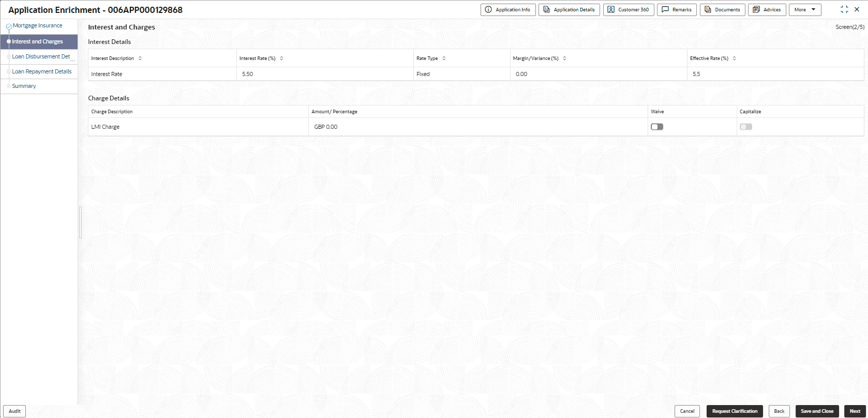Go to Mortgage Insurance step
This screenshot has width=868, height=418.
tap(37, 26)
